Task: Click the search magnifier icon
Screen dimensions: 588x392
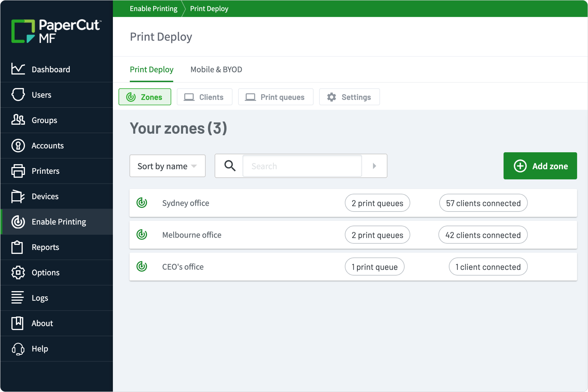Action: tap(230, 166)
